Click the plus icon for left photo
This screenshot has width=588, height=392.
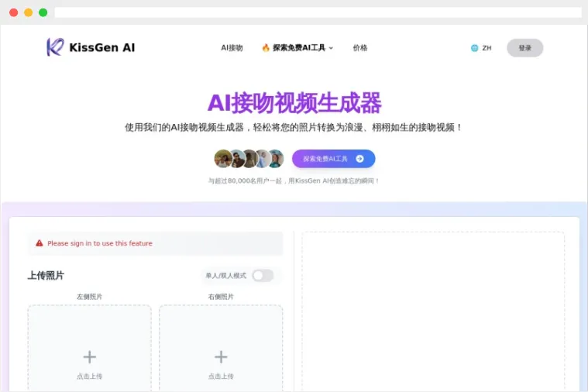[x=90, y=356]
